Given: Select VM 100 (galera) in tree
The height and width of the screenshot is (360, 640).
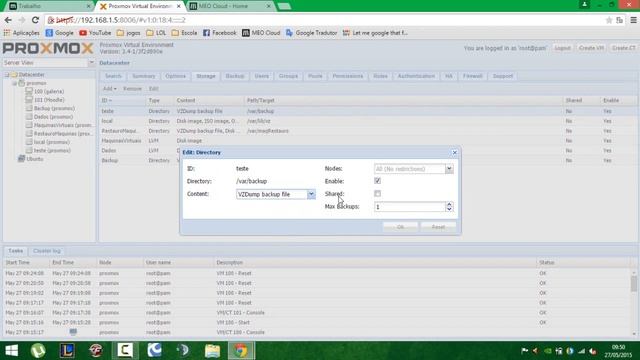Looking at the screenshot, I should (49, 91).
